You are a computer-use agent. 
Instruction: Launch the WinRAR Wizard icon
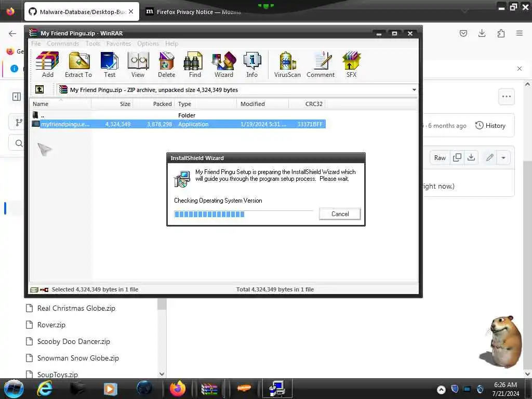(x=223, y=64)
